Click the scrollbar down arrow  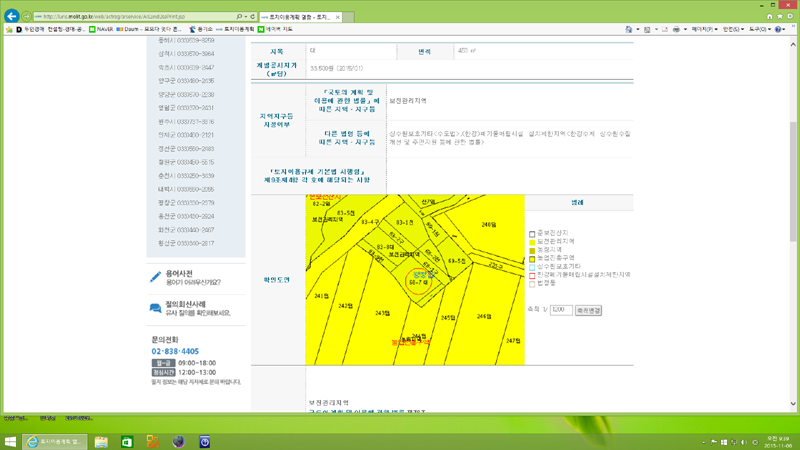click(793, 404)
